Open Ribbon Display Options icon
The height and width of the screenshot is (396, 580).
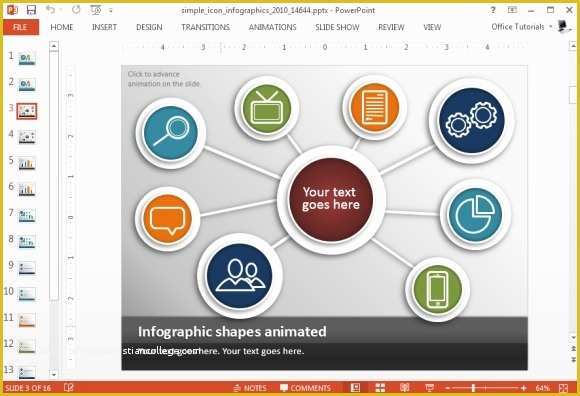tap(512, 10)
